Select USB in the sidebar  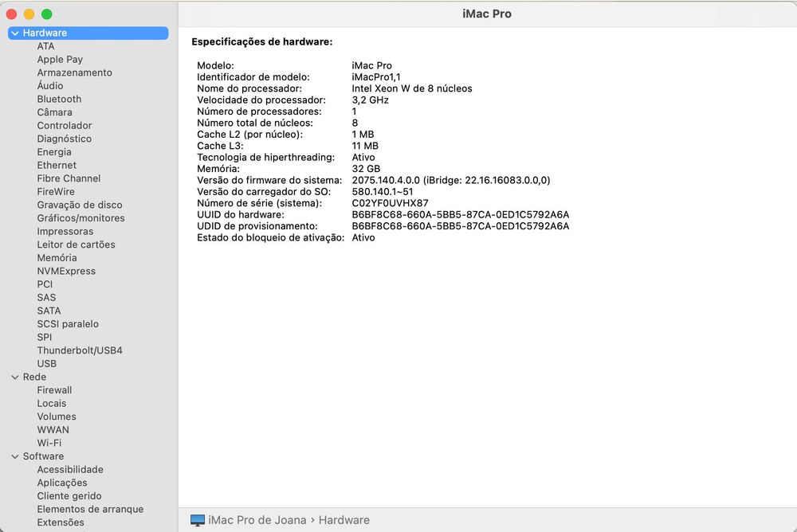point(47,364)
